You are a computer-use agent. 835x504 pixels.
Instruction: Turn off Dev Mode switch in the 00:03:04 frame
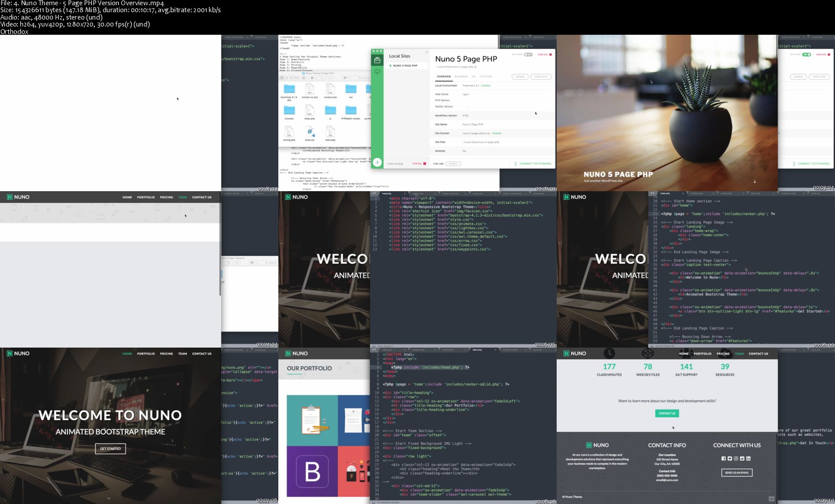(806, 55)
